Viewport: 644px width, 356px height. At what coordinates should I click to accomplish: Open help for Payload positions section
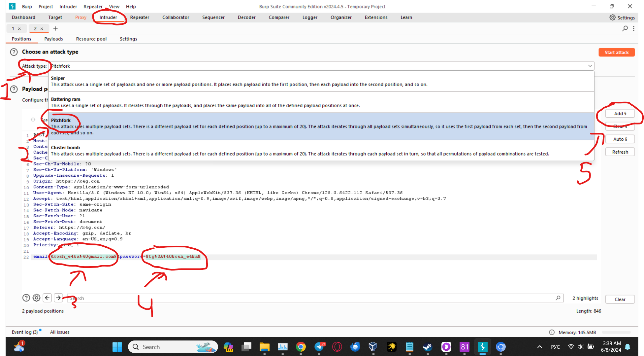(x=14, y=89)
